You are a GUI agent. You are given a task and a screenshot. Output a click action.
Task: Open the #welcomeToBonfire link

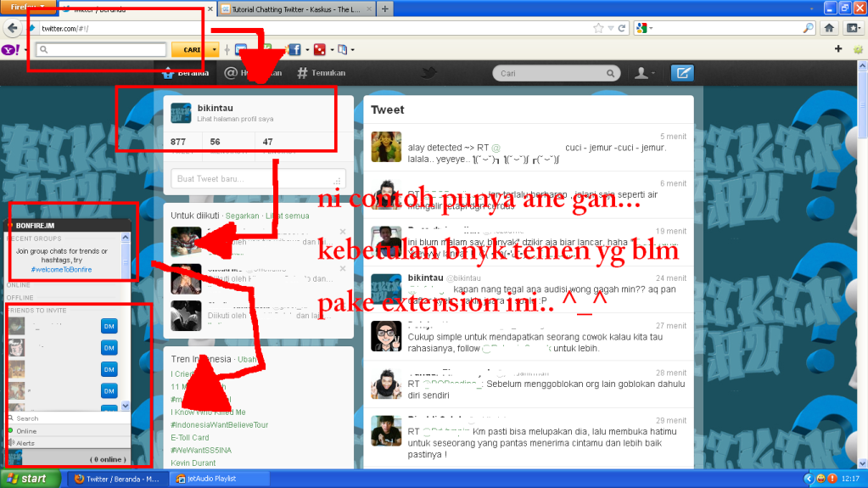coord(61,269)
